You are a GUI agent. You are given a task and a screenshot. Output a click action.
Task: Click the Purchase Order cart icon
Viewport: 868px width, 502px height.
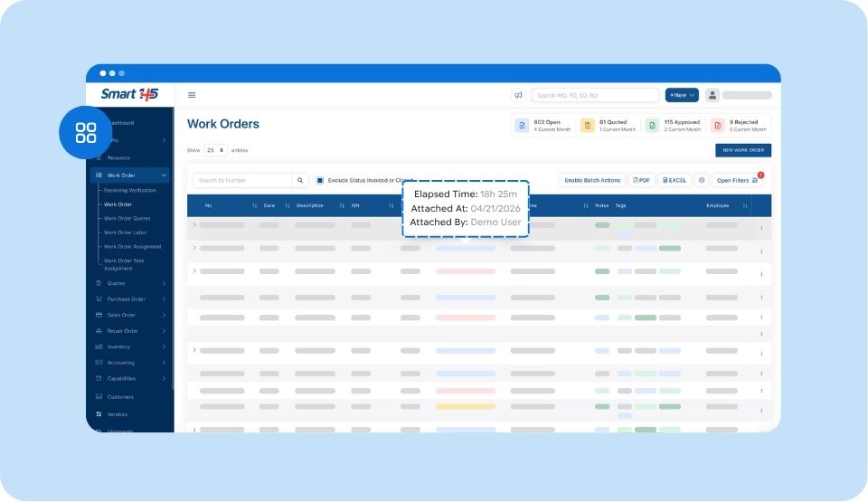(x=99, y=299)
